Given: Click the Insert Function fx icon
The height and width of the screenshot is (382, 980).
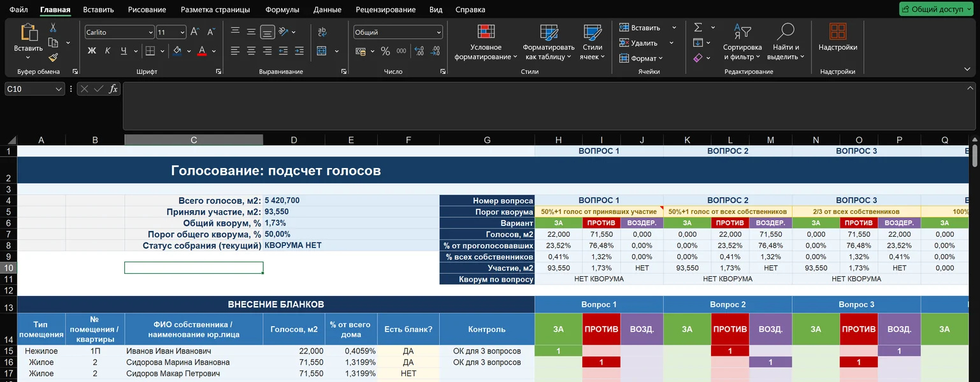Looking at the screenshot, I should [113, 89].
